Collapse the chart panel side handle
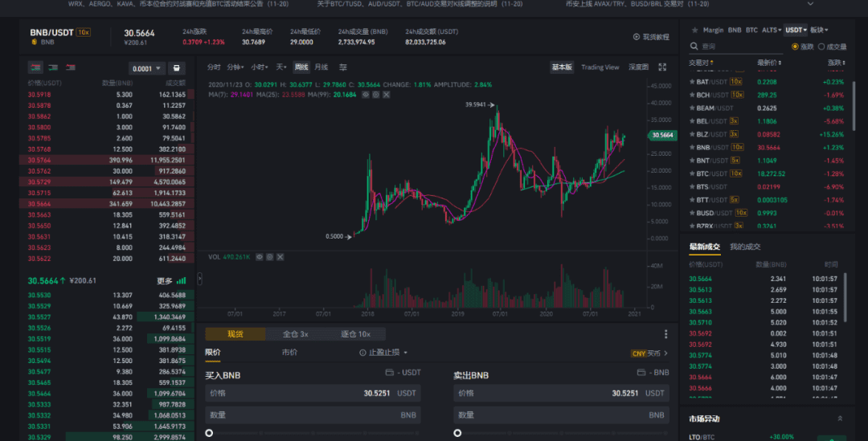 click(x=199, y=279)
